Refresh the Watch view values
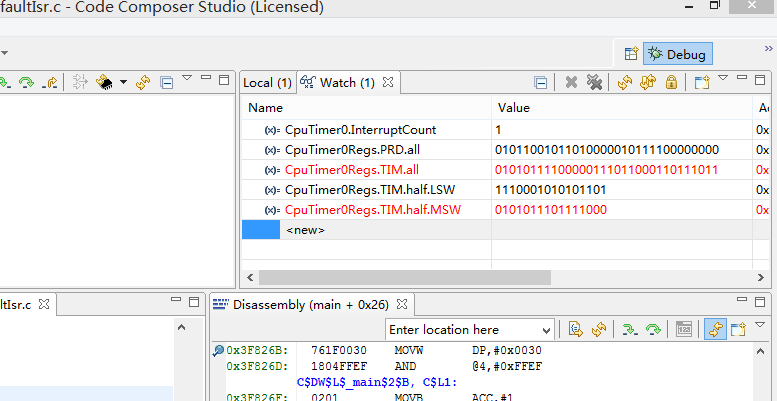The height and width of the screenshot is (401, 777). click(625, 82)
